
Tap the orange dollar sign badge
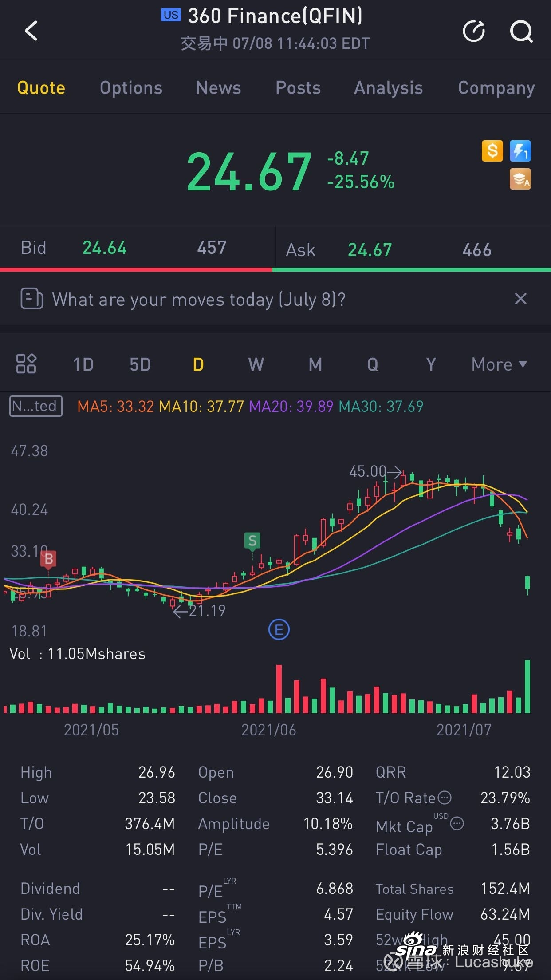(x=492, y=151)
